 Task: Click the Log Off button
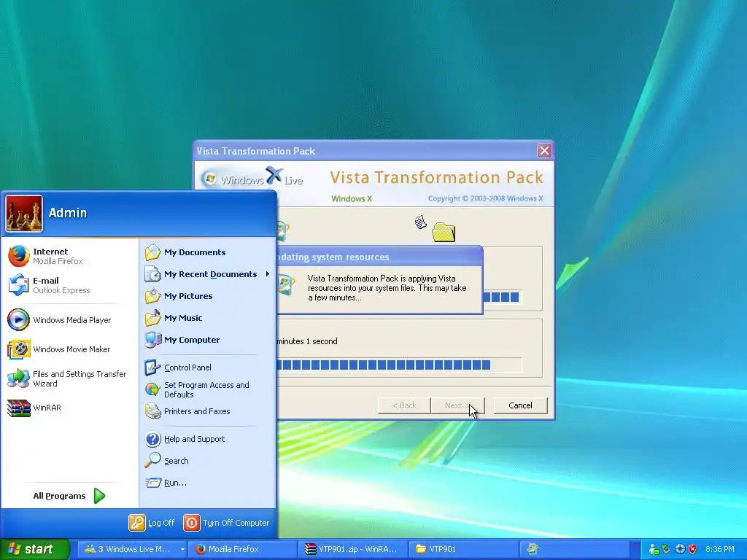[x=152, y=523]
